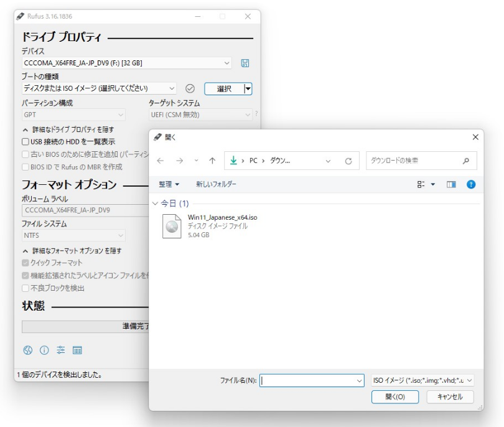This screenshot has height=427, width=504.
Task: Click the checksum checkmark icon in Rufus
Action: (190, 88)
